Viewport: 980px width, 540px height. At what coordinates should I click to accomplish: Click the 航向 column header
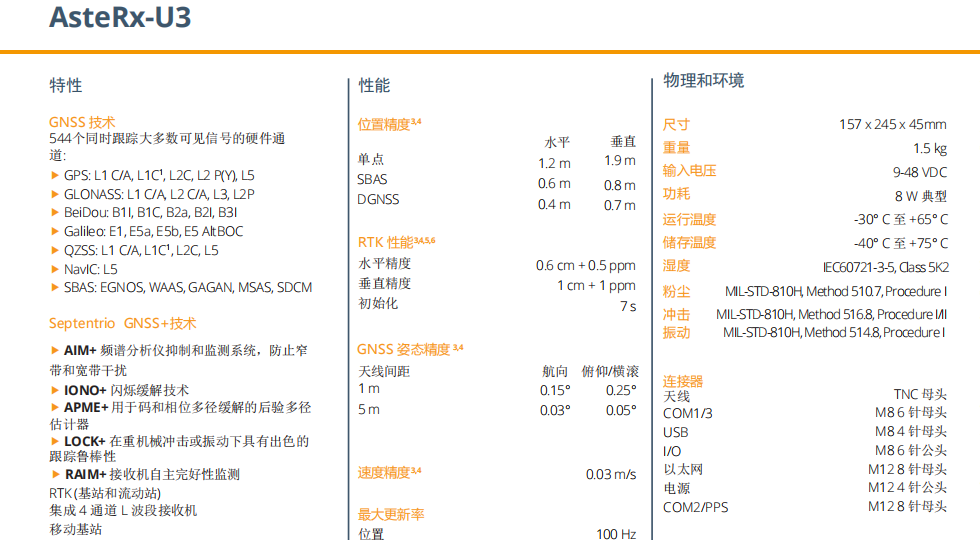pyautogui.click(x=555, y=372)
